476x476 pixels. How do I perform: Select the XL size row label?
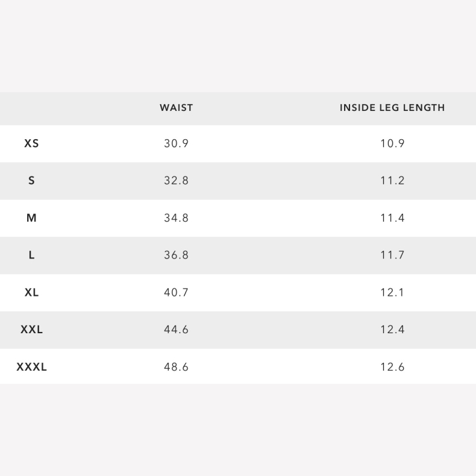tap(31, 293)
